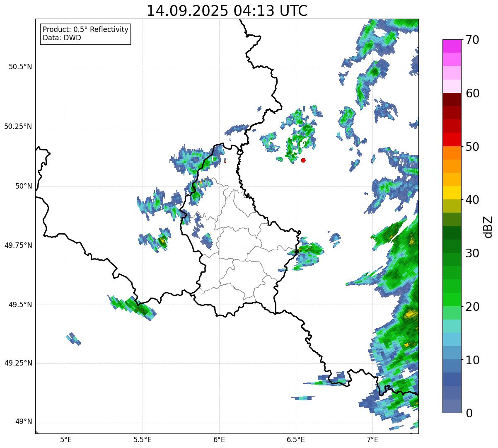Click the '7°E' longitude label
This screenshot has height=448, width=498.
tap(372, 439)
